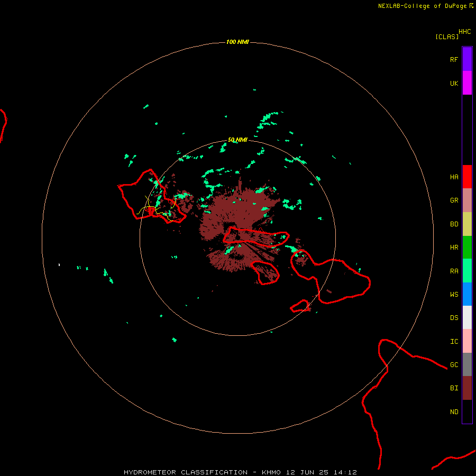476x476 pixels.
Task: Click the UK magenta legend swatch
Action: pyautogui.click(x=467, y=83)
